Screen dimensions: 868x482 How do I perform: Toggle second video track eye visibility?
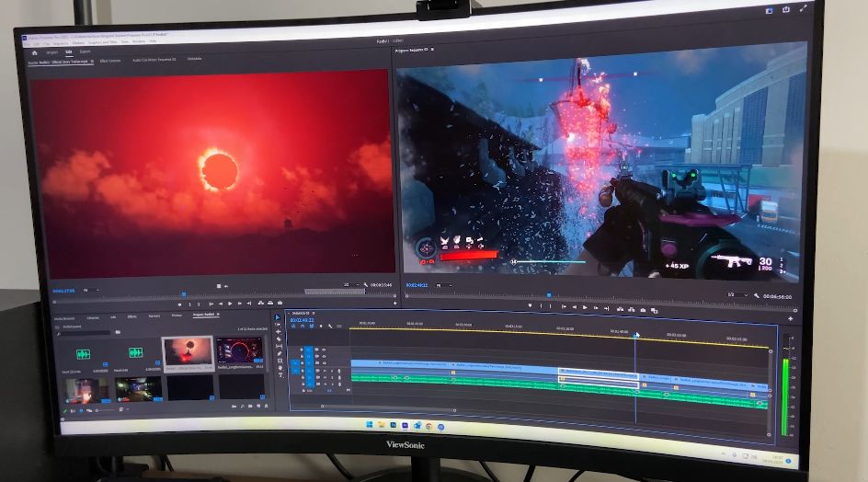(324, 356)
